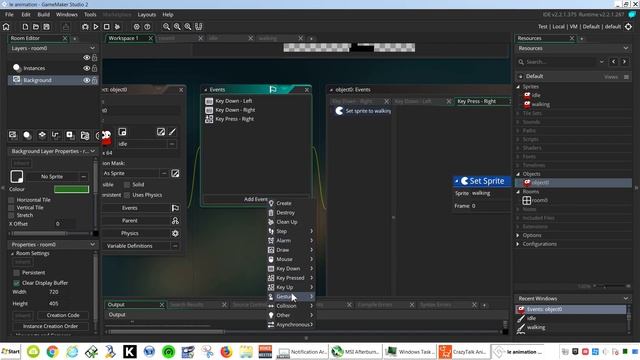
Task: Click the Parent button in object editor
Action: click(x=130, y=220)
